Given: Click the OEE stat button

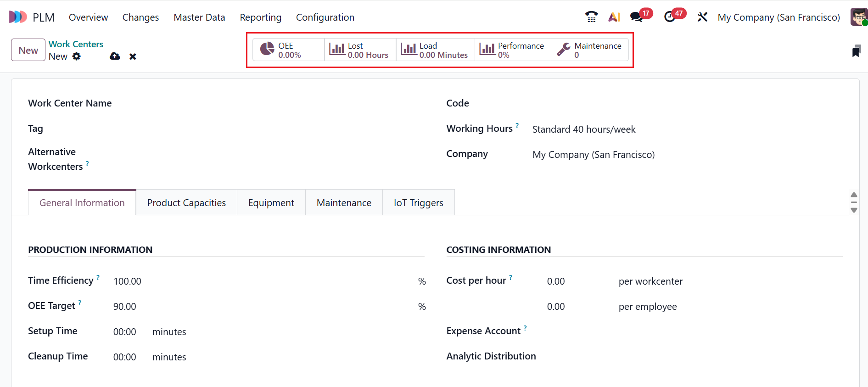Looking at the screenshot, I should click(x=288, y=50).
